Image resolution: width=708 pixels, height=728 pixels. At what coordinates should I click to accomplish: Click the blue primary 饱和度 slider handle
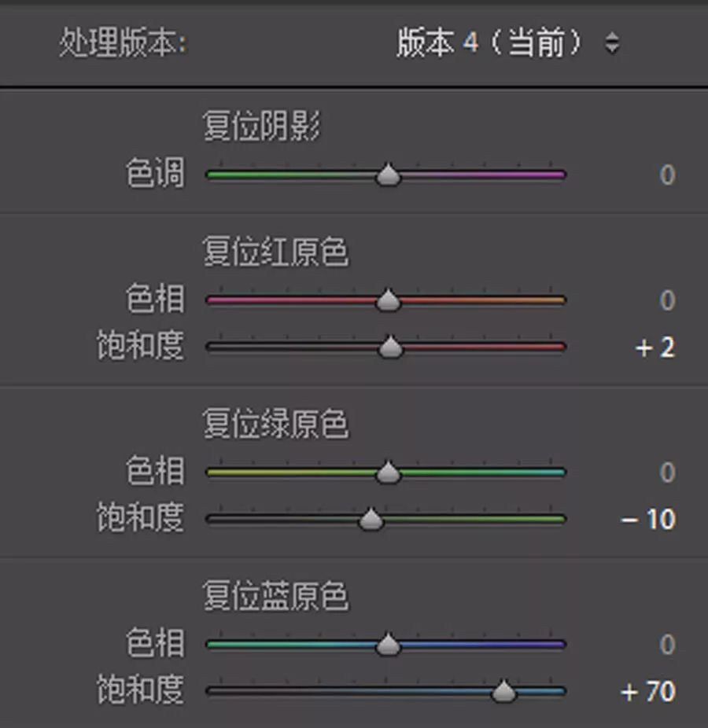pyautogui.click(x=503, y=692)
